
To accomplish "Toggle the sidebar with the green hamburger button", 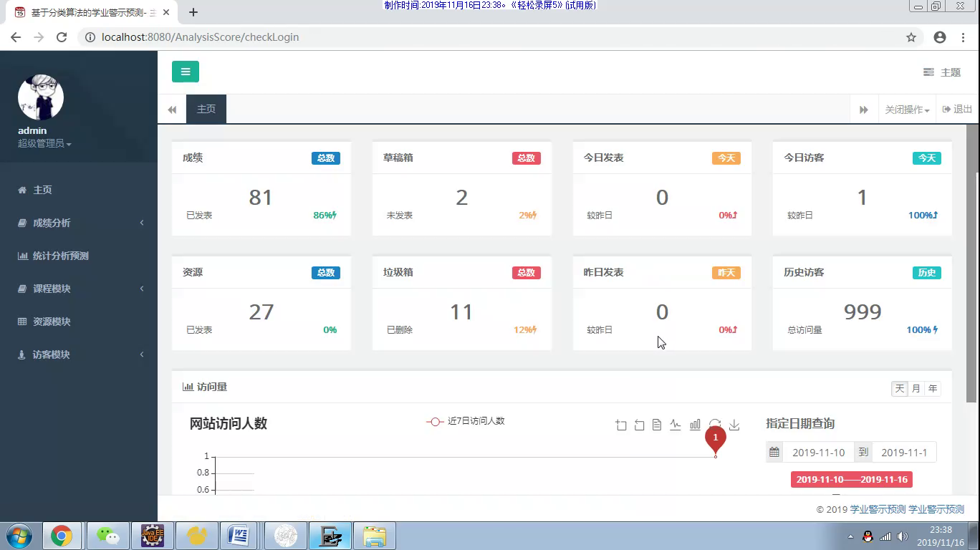I will tap(186, 72).
